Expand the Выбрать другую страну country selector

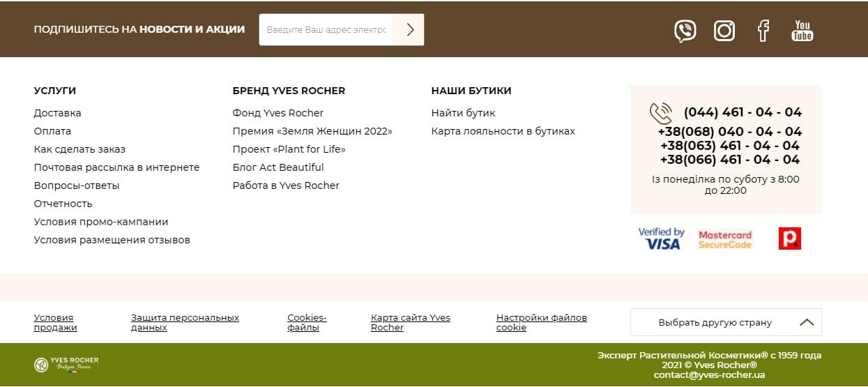[x=726, y=322]
